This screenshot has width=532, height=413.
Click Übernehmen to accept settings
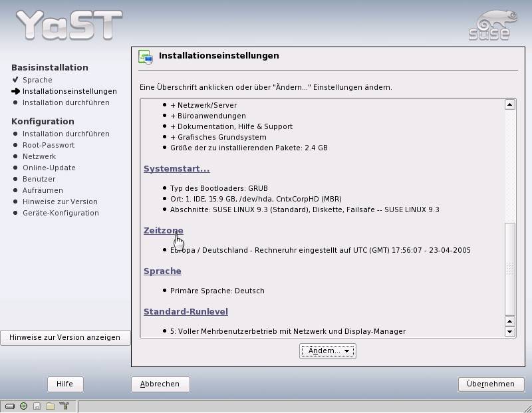pos(491,384)
